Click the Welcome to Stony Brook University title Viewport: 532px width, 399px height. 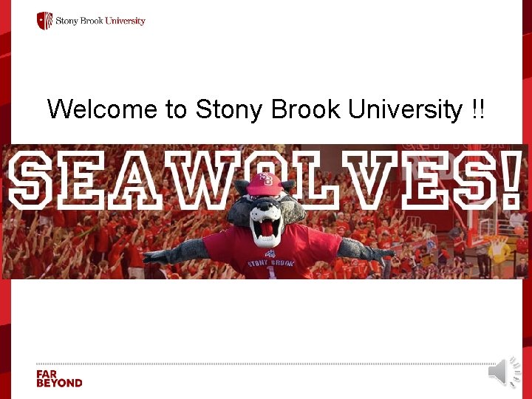tap(266, 109)
